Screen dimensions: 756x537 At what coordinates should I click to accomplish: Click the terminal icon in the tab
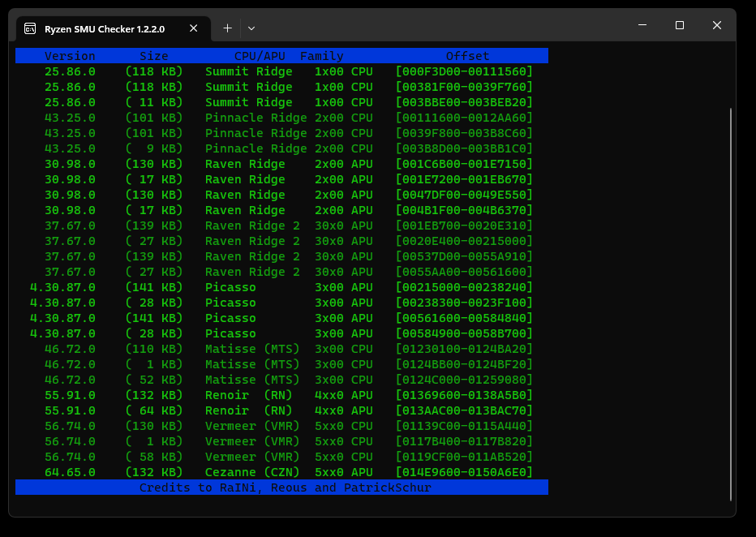pyautogui.click(x=30, y=28)
